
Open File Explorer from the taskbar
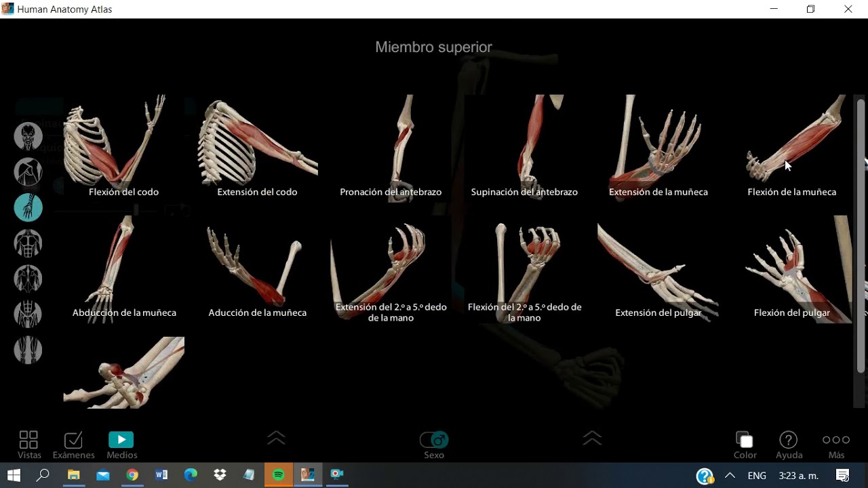[73, 475]
